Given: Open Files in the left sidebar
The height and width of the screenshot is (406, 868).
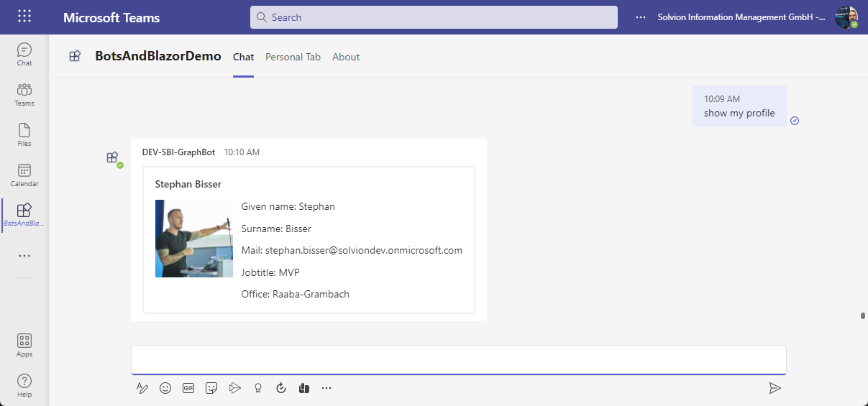Looking at the screenshot, I should (x=24, y=134).
